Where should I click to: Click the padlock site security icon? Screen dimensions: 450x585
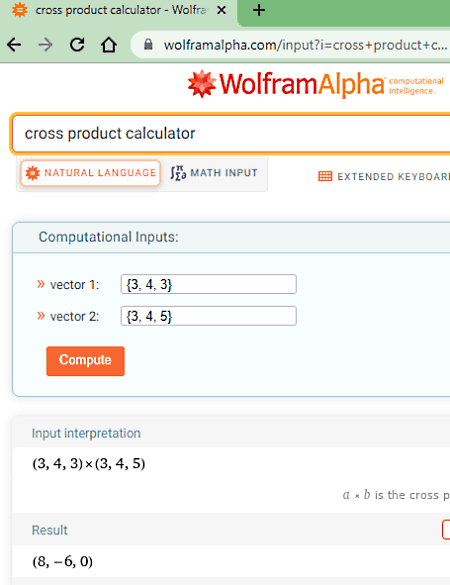(149, 44)
